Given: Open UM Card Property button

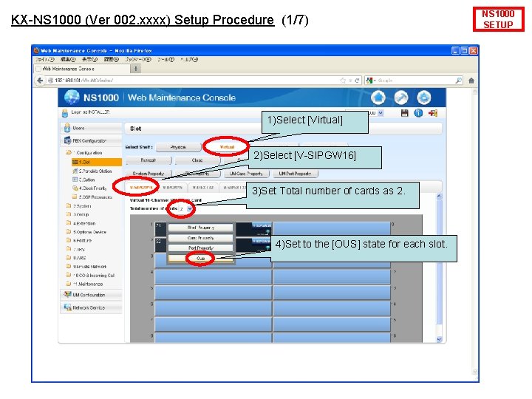Looking at the screenshot, I should [246, 174].
